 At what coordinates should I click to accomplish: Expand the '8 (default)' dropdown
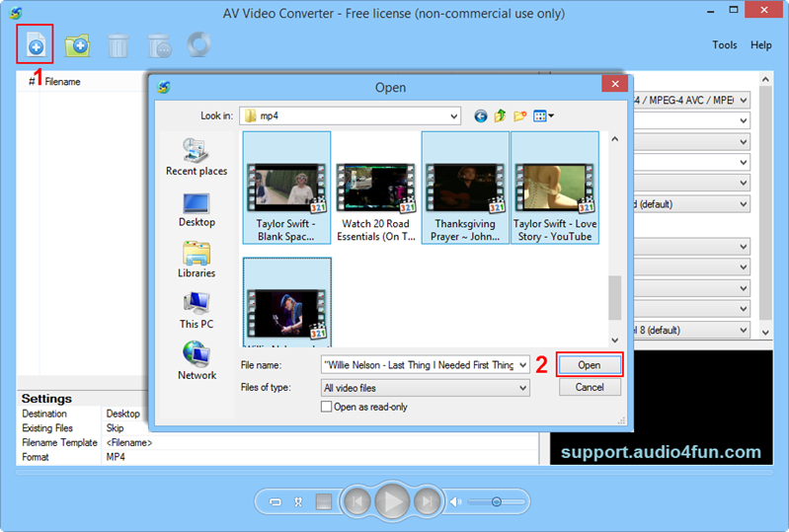tap(744, 331)
